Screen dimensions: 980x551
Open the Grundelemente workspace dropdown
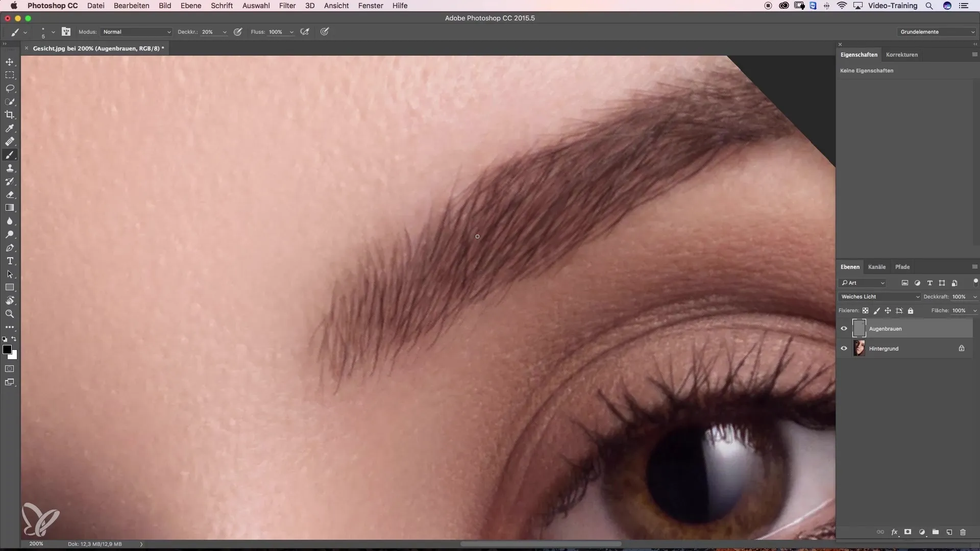click(937, 32)
